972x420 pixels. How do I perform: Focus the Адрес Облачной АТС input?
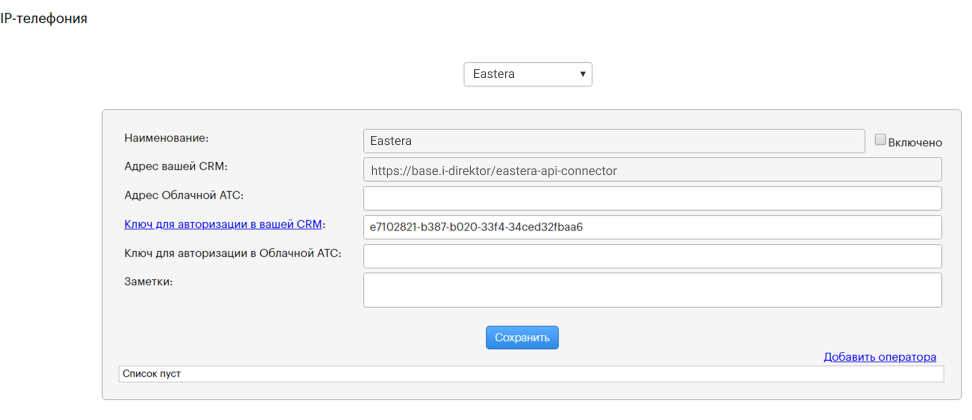(651, 199)
